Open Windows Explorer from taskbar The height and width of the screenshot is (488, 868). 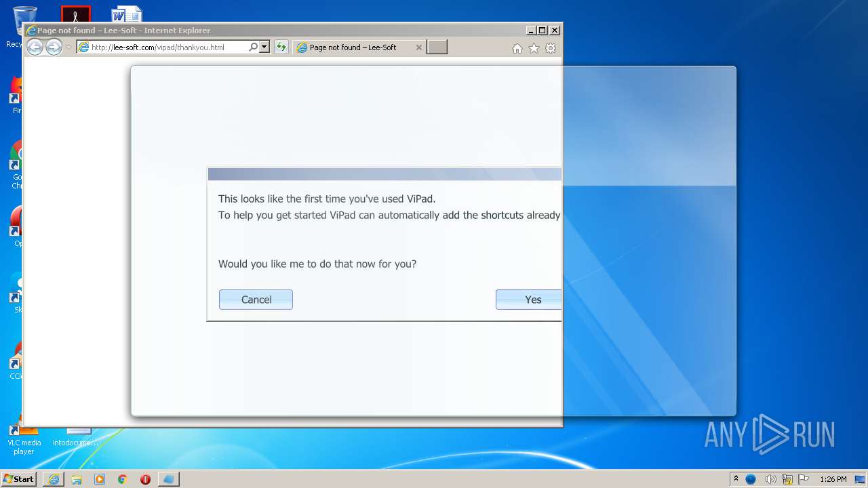click(77, 479)
